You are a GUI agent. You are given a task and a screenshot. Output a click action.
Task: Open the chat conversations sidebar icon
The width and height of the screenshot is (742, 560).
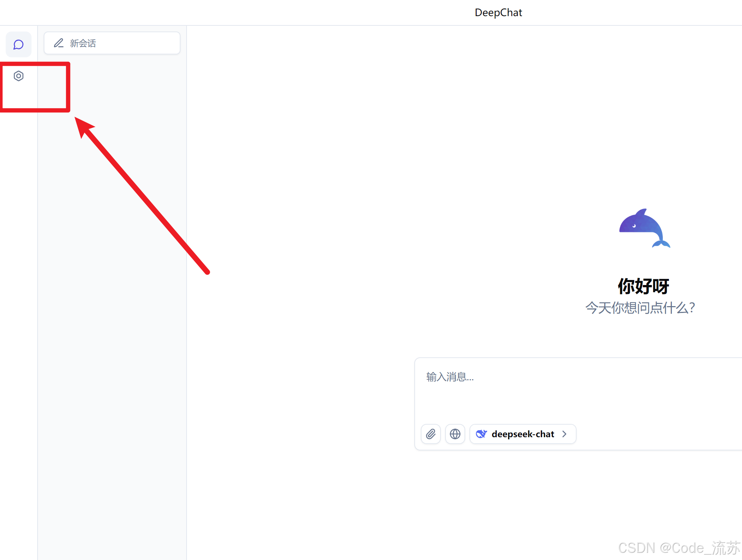[19, 45]
